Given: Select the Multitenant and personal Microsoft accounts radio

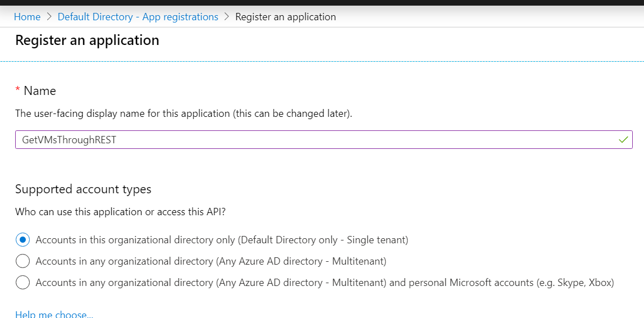Looking at the screenshot, I should [x=22, y=283].
